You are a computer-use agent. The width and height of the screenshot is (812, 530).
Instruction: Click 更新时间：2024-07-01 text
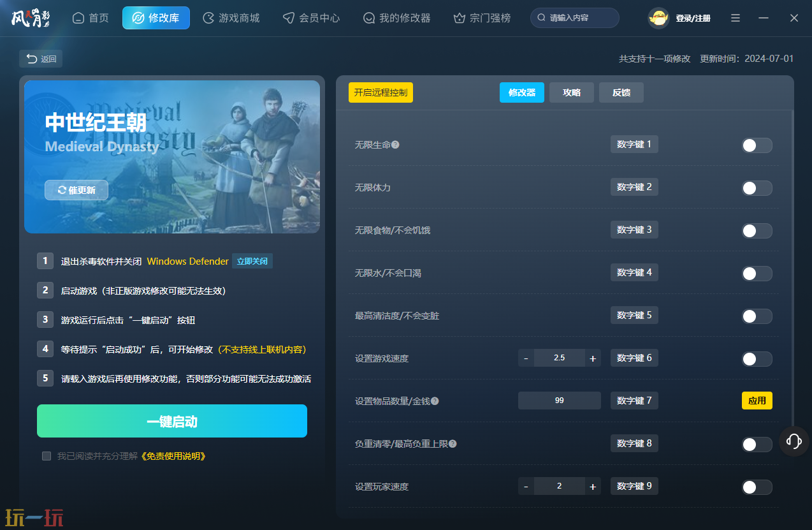[x=747, y=59]
